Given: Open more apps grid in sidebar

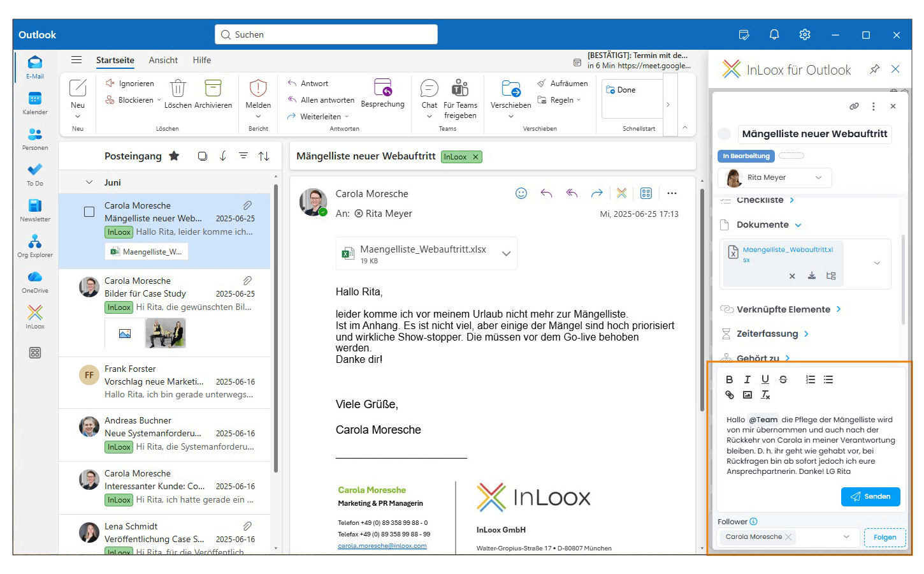Looking at the screenshot, I should click(35, 353).
